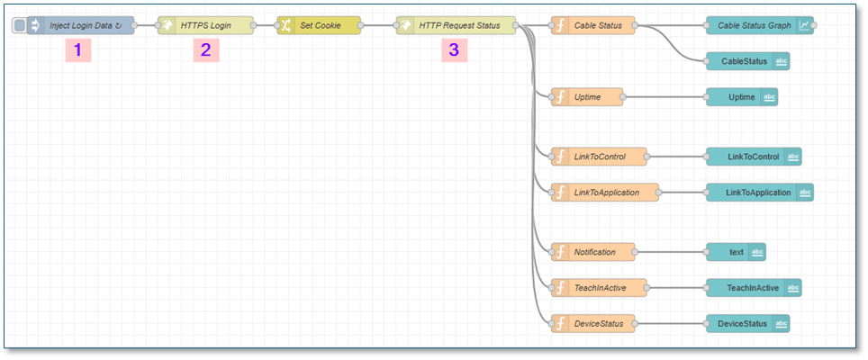Click abc icon on the 'text' node

click(x=757, y=252)
